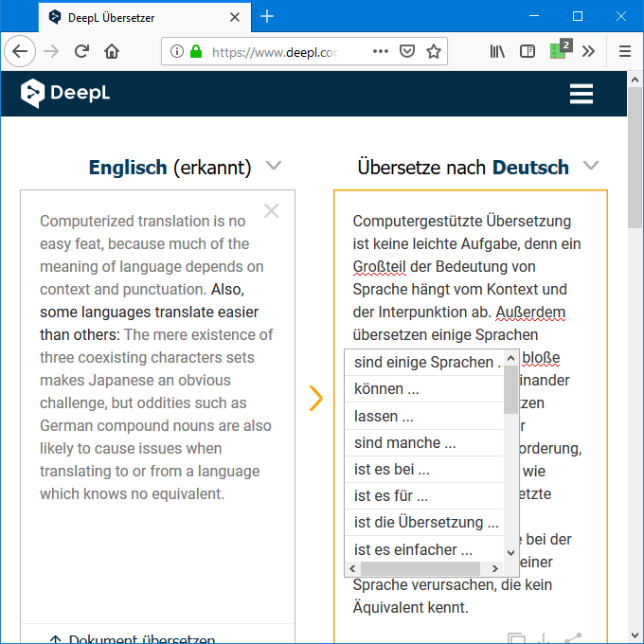Open the Firefox hamburger menu
The width and height of the screenshot is (644, 644).
625,51
